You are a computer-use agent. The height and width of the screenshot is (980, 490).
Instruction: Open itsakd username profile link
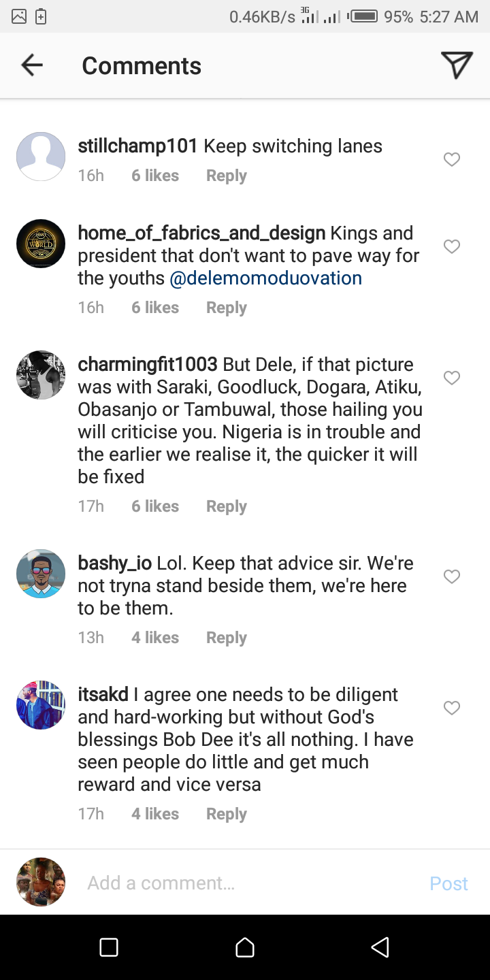tap(103, 695)
